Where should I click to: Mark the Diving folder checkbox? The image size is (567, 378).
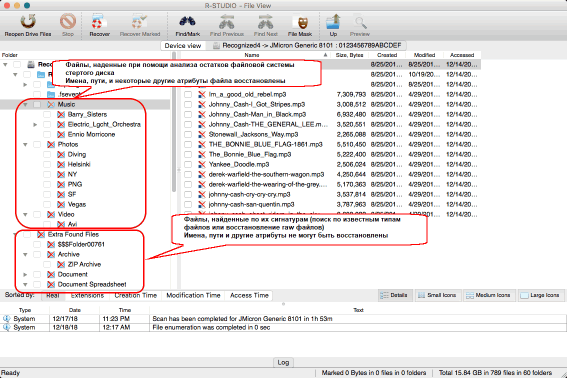point(47,154)
